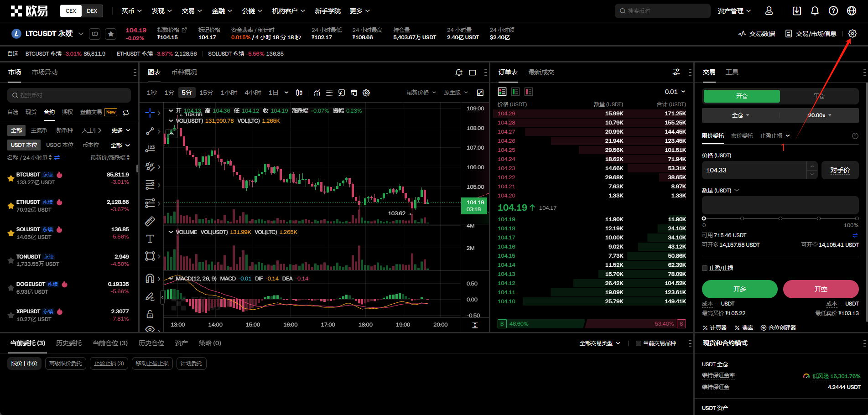Expand the 0.01 depth precision dropdown
This screenshot has height=415, width=868.
point(675,92)
